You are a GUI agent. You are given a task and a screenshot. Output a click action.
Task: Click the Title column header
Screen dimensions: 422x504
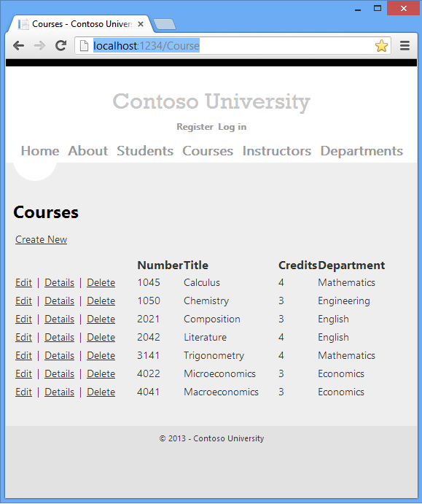tap(196, 265)
